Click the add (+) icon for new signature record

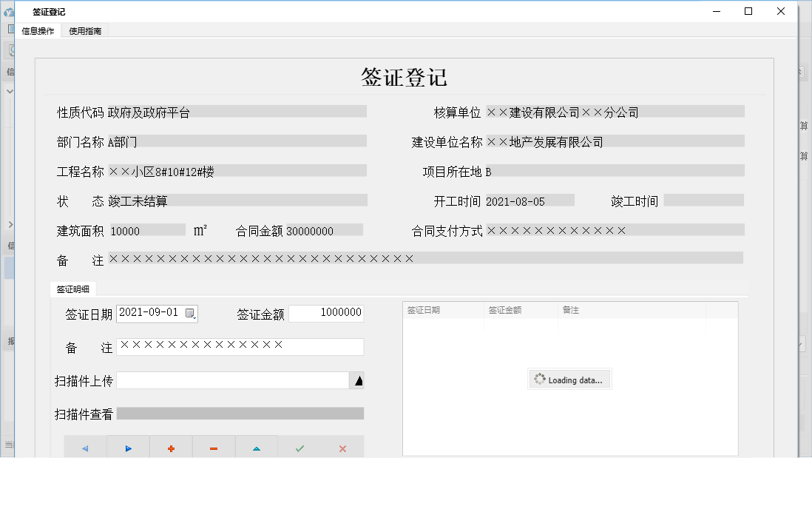[x=171, y=448]
